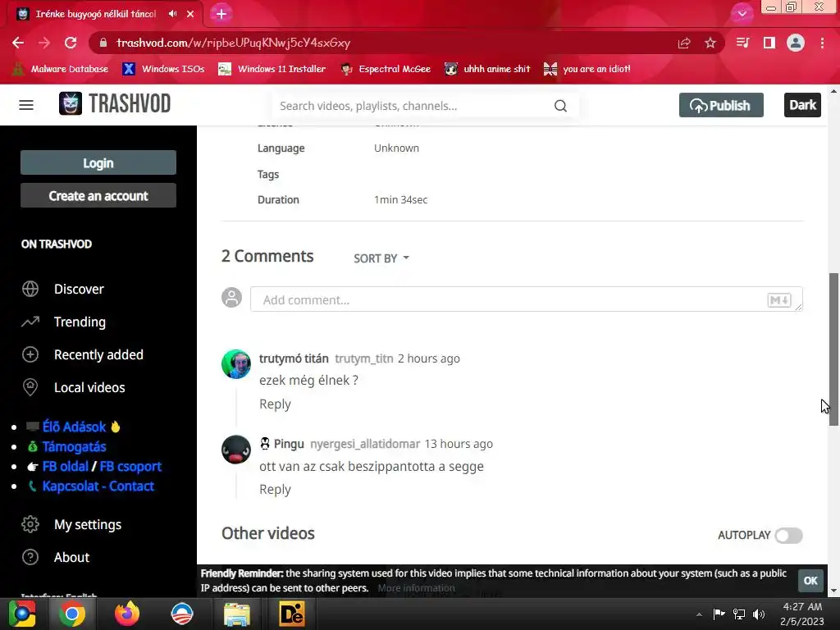Click Local videos pin icon
The width and height of the screenshot is (840, 630).
click(30, 387)
